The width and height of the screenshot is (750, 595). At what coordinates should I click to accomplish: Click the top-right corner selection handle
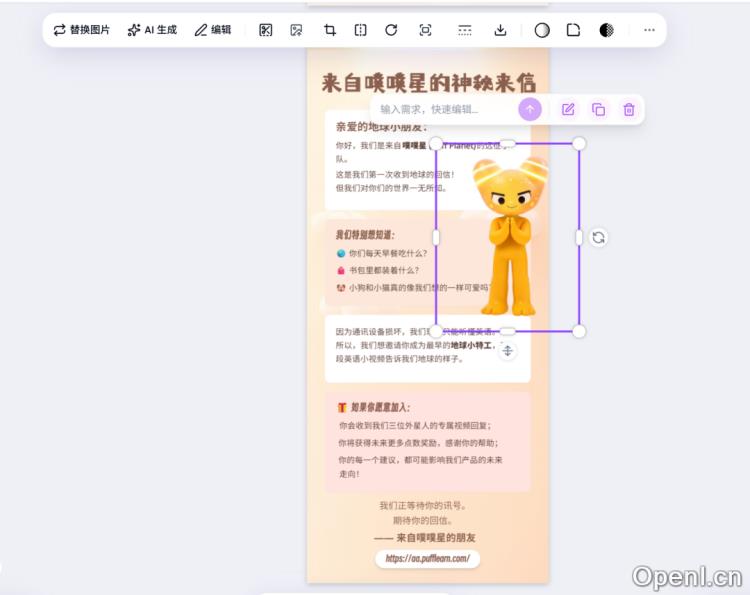coord(579,143)
